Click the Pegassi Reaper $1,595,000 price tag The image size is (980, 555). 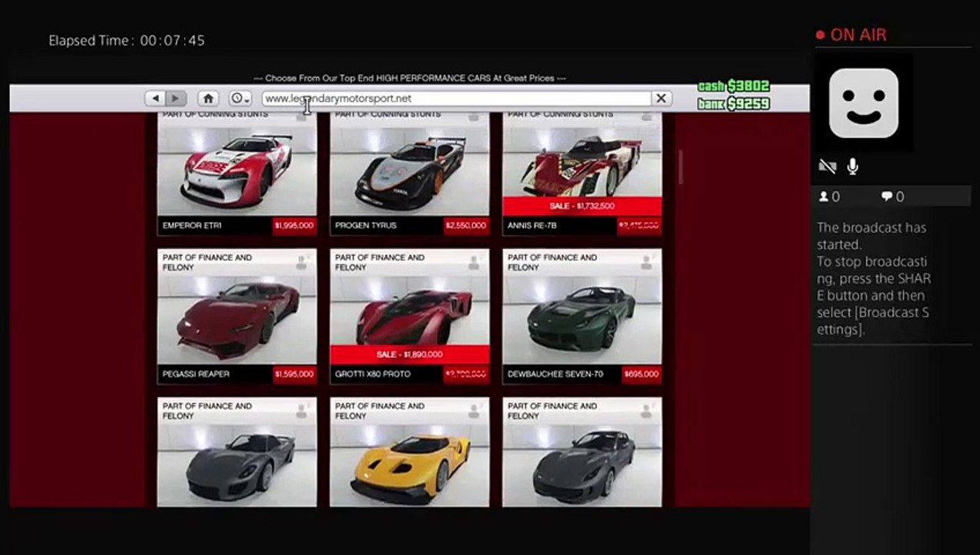point(294,375)
